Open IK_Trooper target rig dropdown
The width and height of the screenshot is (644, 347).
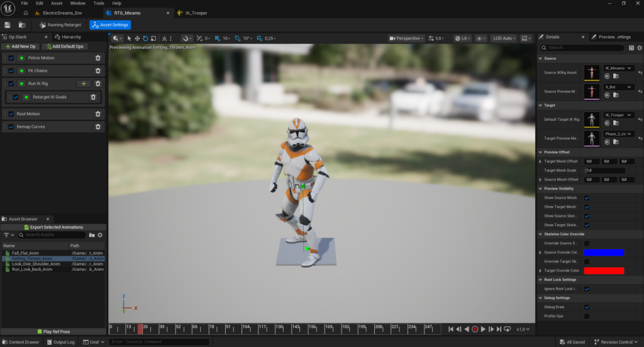coord(618,115)
